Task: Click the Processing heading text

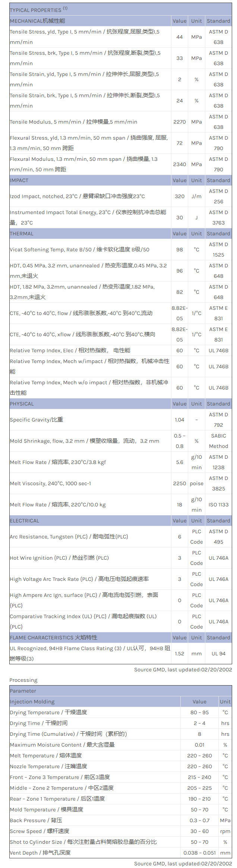Action: (x=23, y=680)
